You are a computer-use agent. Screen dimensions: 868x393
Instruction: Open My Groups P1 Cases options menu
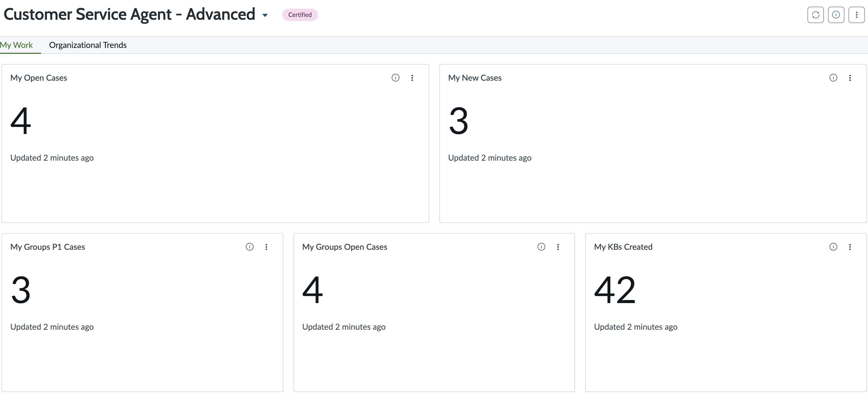tap(266, 247)
